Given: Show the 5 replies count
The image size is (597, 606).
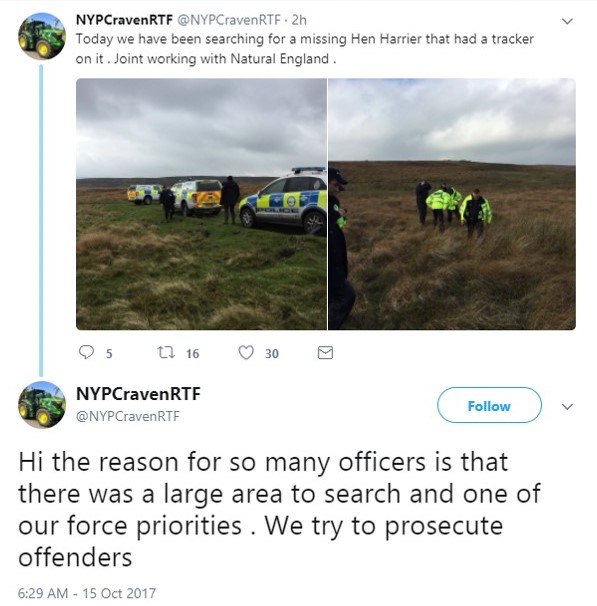Looking at the screenshot, I should (x=109, y=354).
